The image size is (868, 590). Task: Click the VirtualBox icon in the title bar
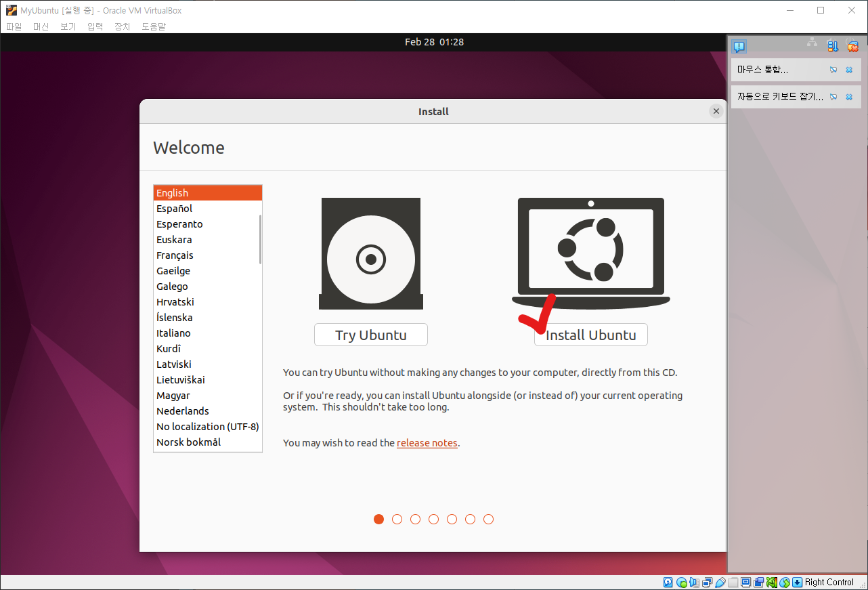(x=12, y=10)
